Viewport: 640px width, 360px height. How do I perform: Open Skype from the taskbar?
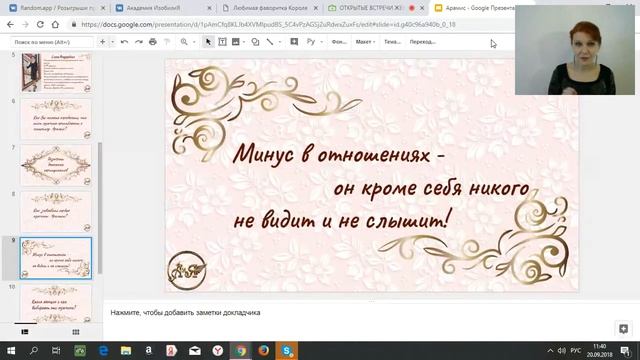pos(287,351)
